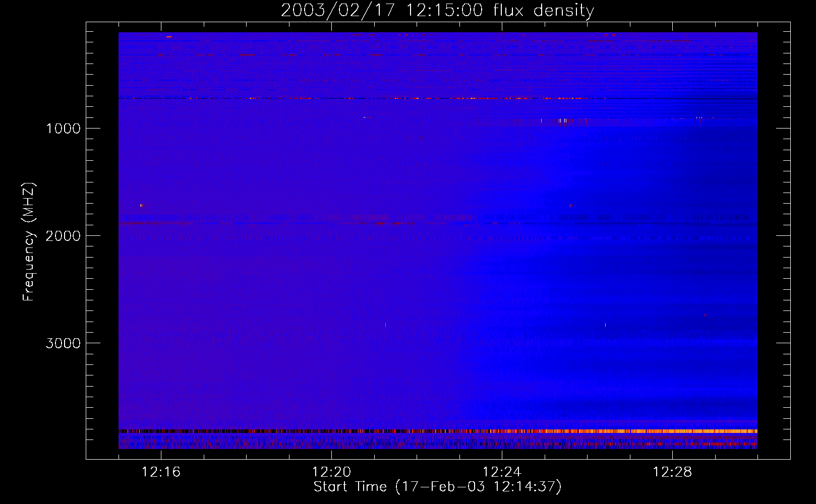This screenshot has height=504, width=816.
Task: Select the 2000 frequency tick label
Action: click(63, 236)
